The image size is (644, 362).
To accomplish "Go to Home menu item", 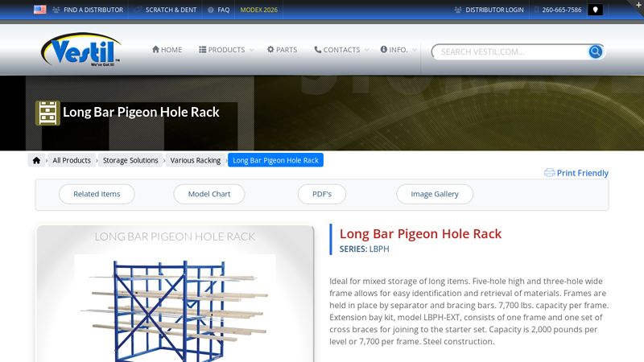I will pyautogui.click(x=167, y=50).
